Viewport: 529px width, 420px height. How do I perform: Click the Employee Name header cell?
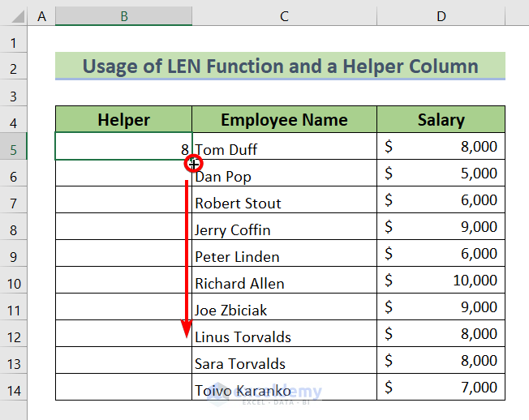pyautogui.click(x=284, y=120)
